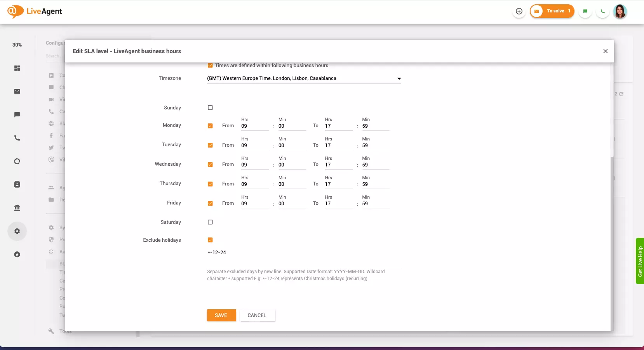Open the Customers contact icon in sidebar
Viewport: 644px width, 350px height.
coord(17,184)
